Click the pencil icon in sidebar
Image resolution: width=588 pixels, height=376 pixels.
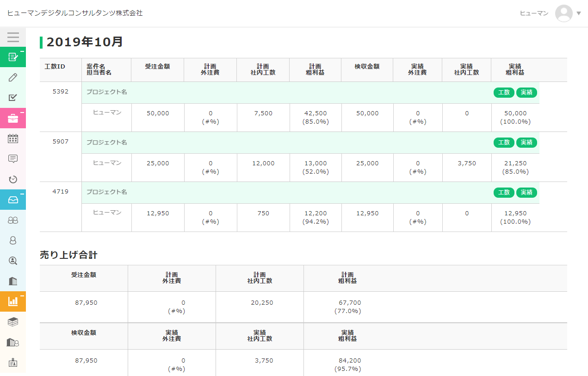[13, 77]
